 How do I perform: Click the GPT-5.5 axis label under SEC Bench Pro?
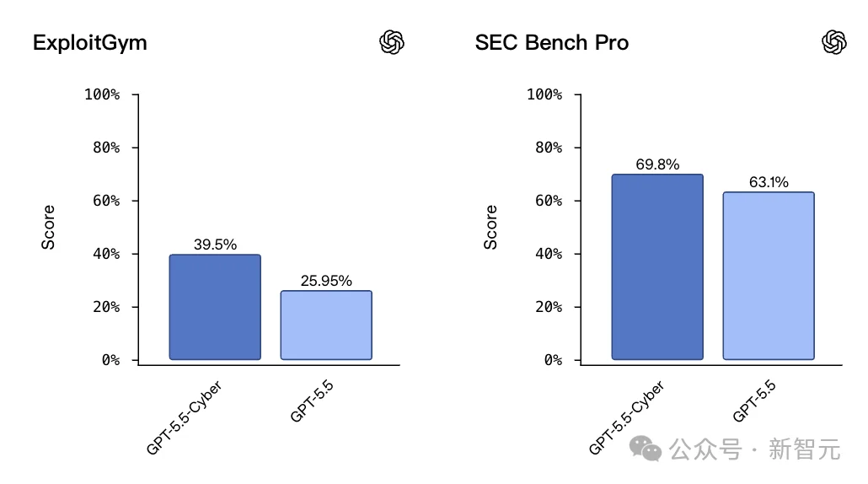click(x=754, y=401)
